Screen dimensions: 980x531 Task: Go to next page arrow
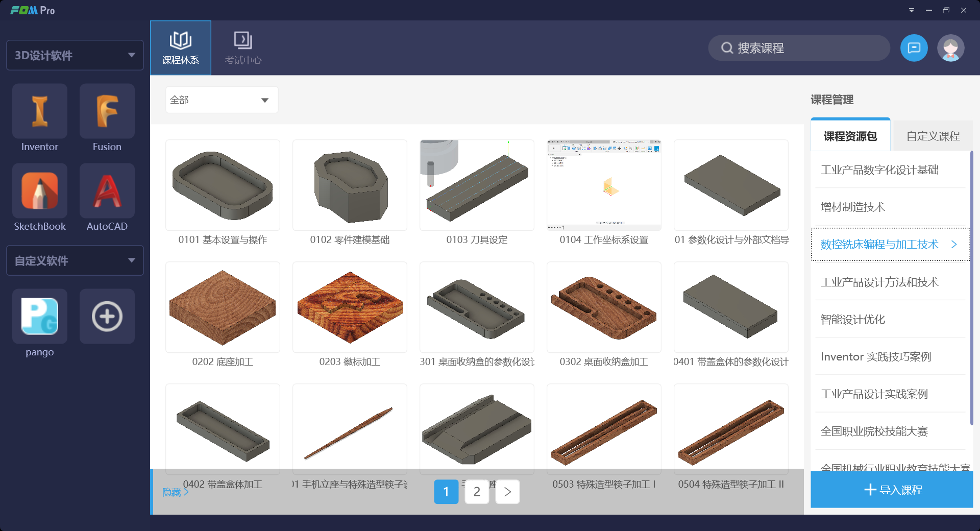(507, 492)
